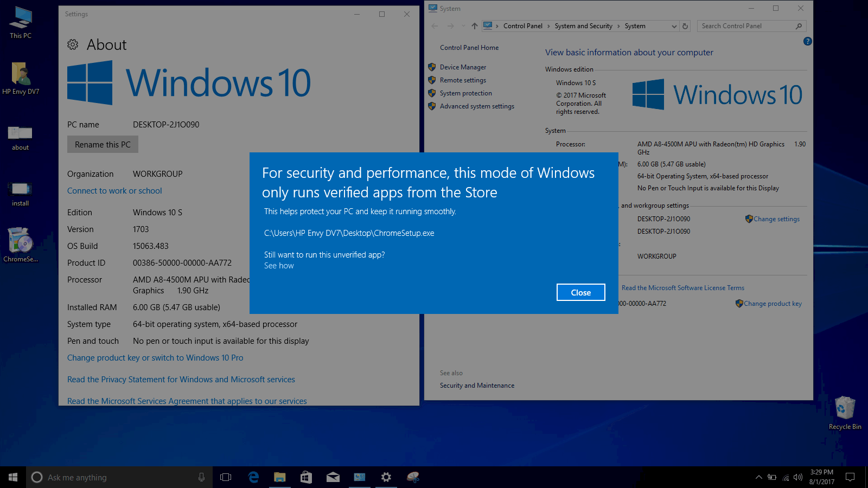The height and width of the screenshot is (488, 868).
Task: Select the 'about' desktop file icon
Action: pos(21,137)
